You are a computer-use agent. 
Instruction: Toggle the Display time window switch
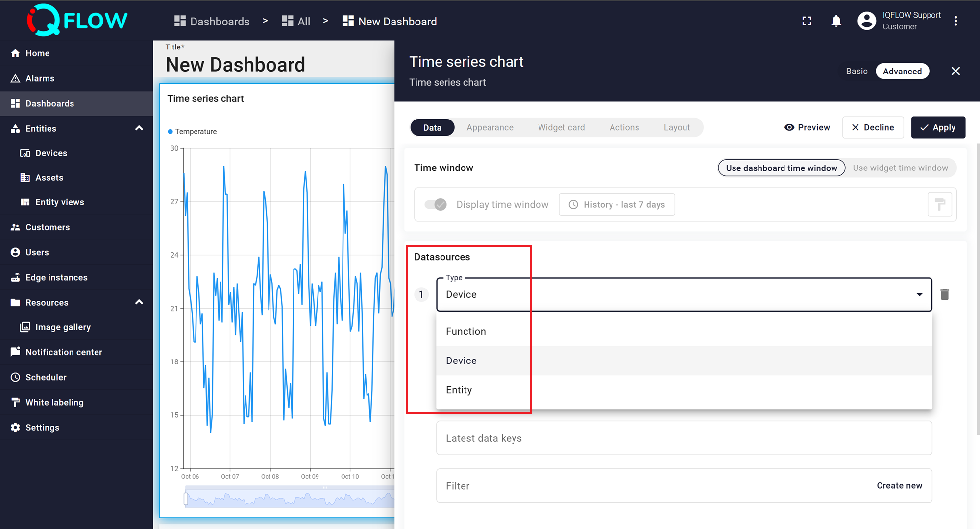click(436, 204)
